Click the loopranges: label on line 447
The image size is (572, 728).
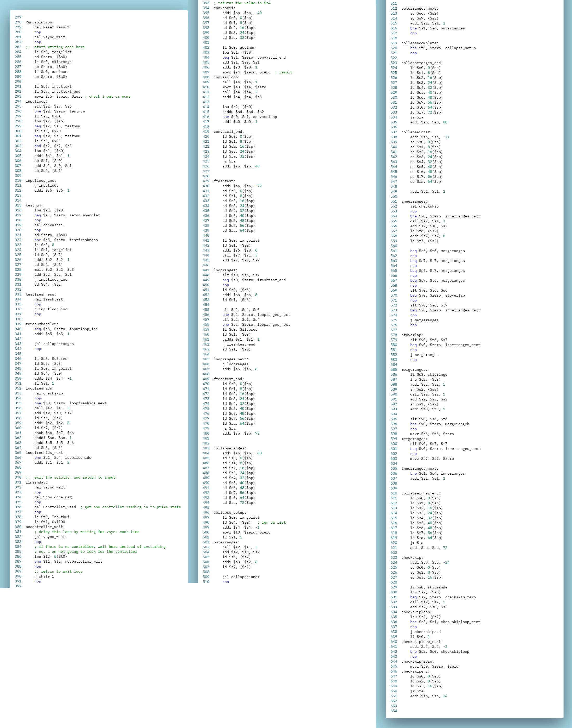click(x=225, y=270)
